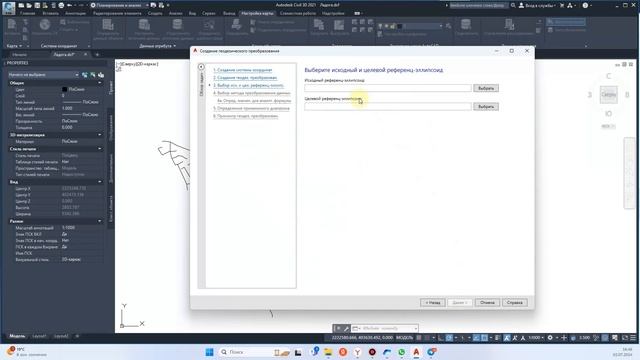Image resolution: width=640 pixels, height=360 pixels.
Task: Open the Аннотации ribbon tab
Action: coord(76,13)
